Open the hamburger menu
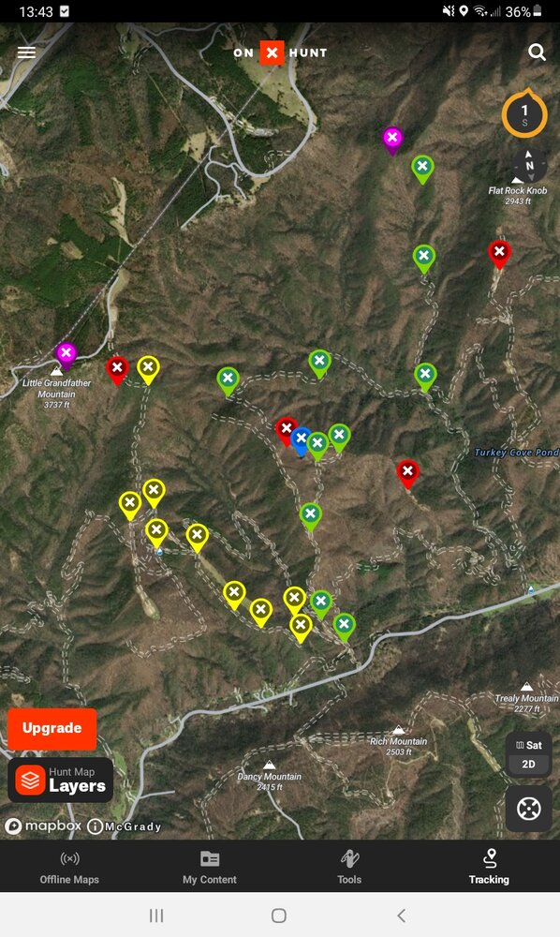Image resolution: width=560 pixels, height=937 pixels. pyautogui.click(x=26, y=52)
